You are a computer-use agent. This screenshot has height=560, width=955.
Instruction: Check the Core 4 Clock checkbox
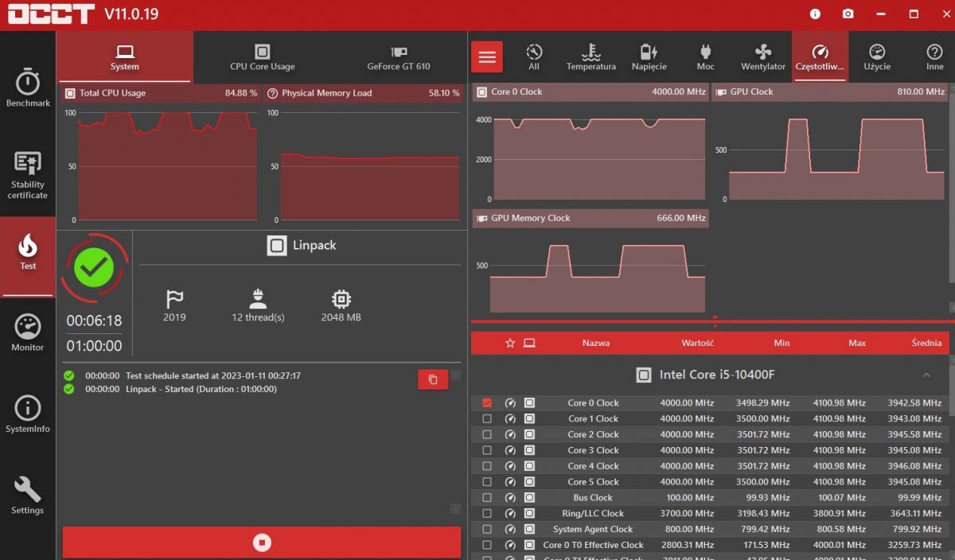coord(487,466)
